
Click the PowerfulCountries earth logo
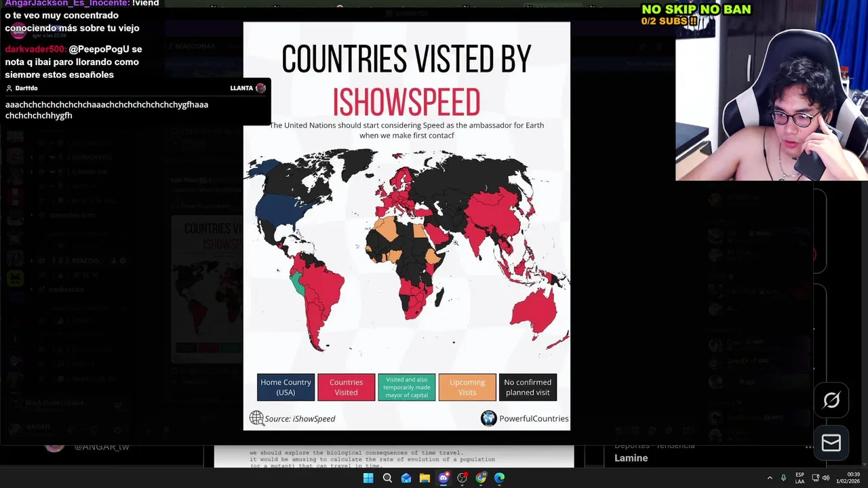pyautogui.click(x=489, y=418)
